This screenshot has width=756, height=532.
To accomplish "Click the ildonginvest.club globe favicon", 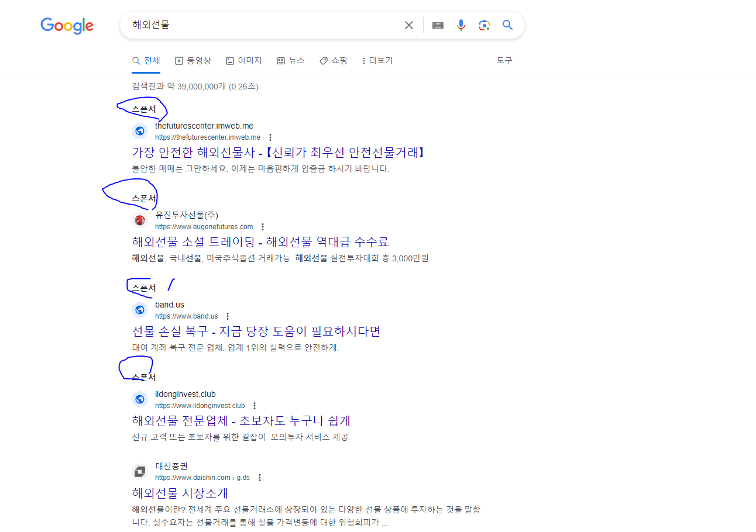I will point(140,399).
